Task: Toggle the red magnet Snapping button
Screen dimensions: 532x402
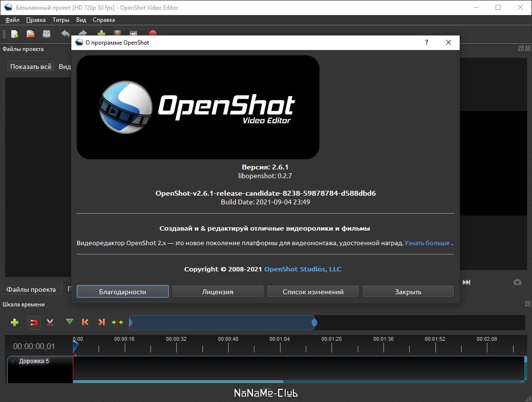Action: click(33, 322)
